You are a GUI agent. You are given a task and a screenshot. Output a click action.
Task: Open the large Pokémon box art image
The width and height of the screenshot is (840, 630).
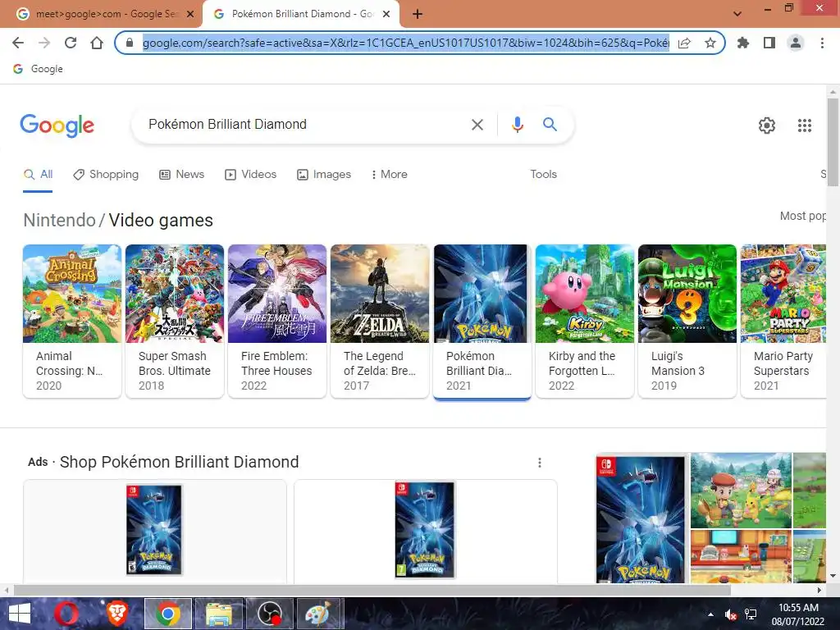pyautogui.click(x=641, y=519)
